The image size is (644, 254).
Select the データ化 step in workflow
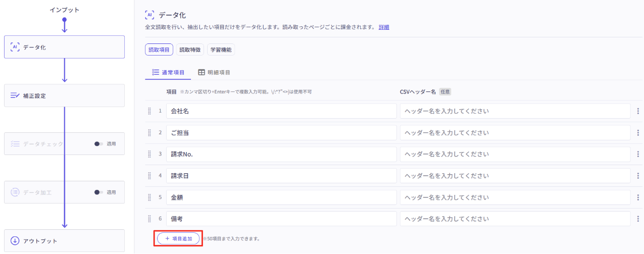point(64,47)
